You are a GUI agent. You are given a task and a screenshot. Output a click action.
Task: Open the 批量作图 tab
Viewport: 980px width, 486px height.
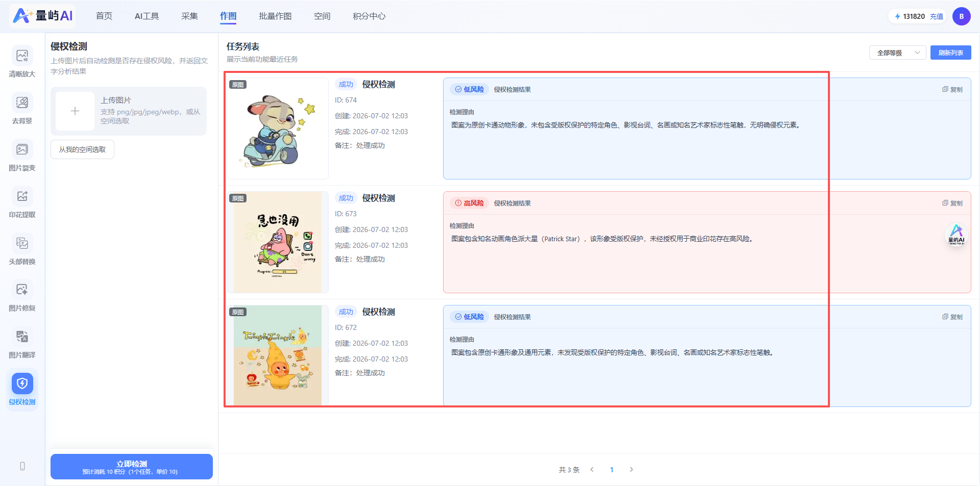275,16
